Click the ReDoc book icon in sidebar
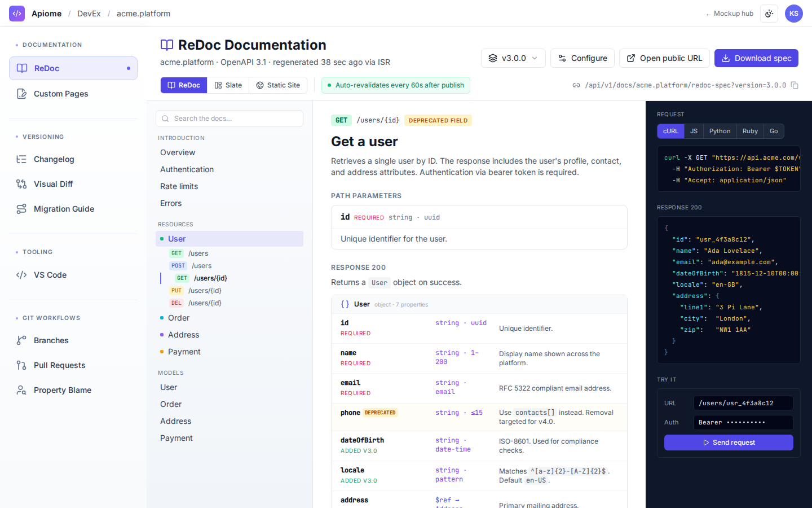812x508 pixels. pyautogui.click(x=22, y=68)
